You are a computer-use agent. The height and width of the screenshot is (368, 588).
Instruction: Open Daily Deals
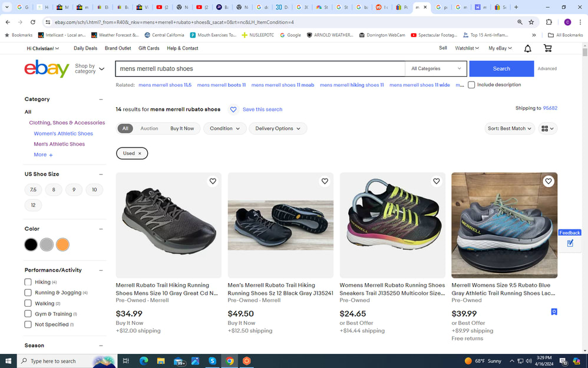(85, 48)
